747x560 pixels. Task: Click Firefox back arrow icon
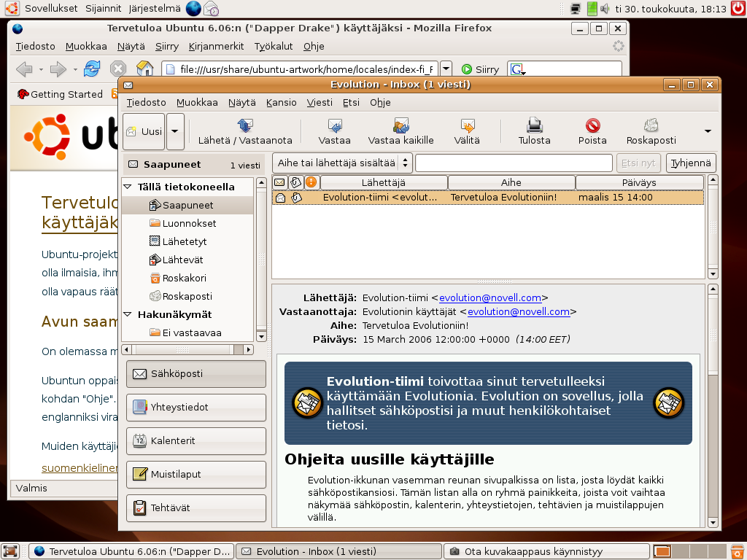point(25,69)
